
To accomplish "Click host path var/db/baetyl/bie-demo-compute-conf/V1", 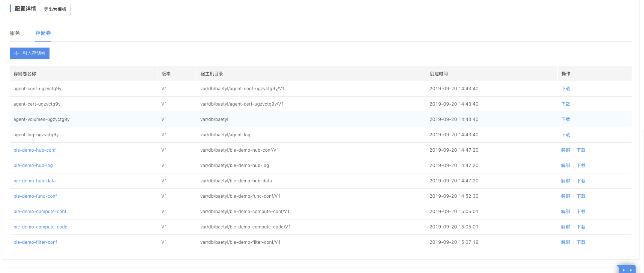I will [245, 212].
